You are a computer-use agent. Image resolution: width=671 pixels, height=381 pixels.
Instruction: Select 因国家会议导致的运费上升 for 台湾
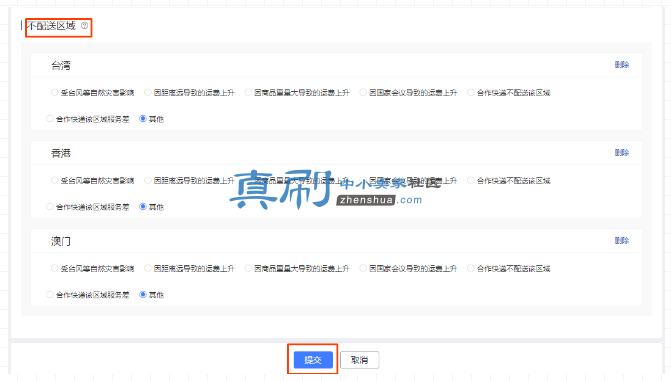click(x=363, y=92)
